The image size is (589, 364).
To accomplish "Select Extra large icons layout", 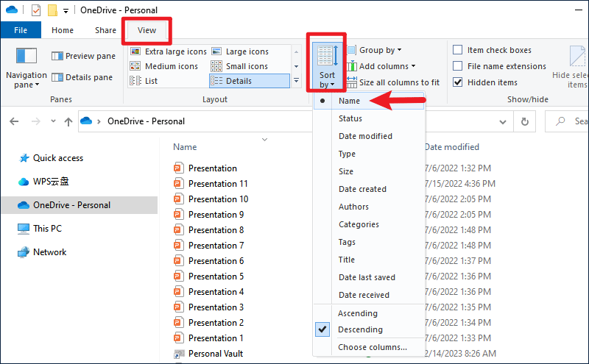I will [x=169, y=51].
